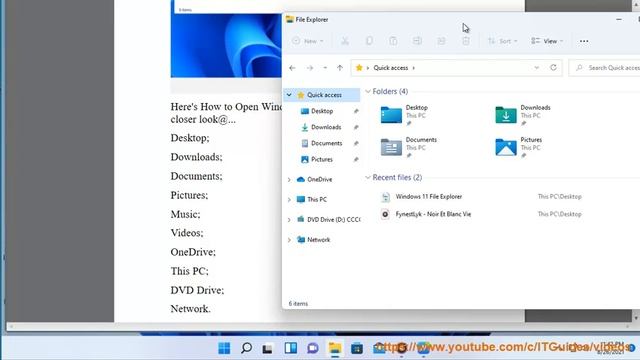
Task: Click the Cut scissors icon in toolbar
Action: point(345,41)
